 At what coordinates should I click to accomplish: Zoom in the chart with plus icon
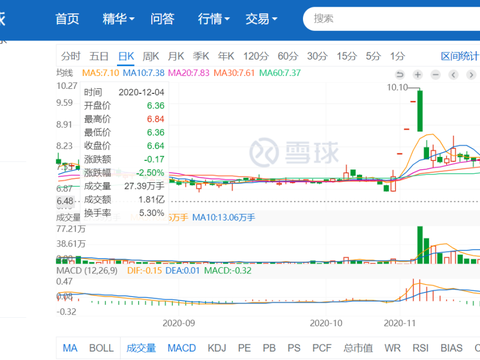(418, 75)
